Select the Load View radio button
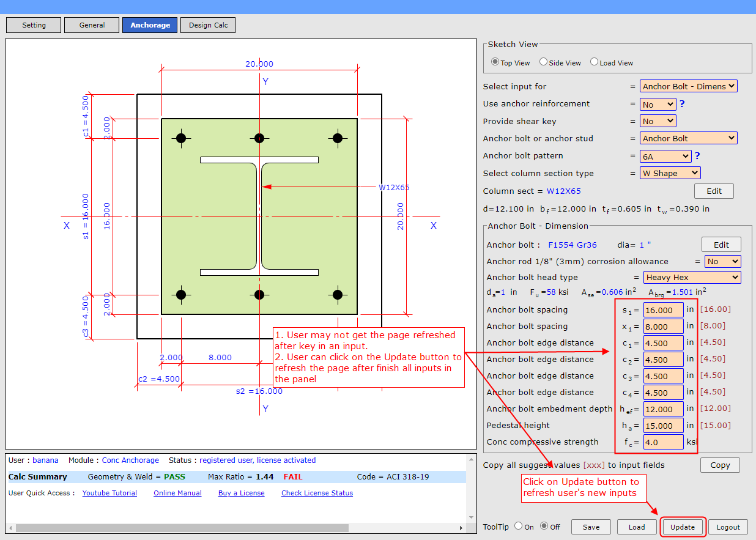756x540 pixels. 594,62
